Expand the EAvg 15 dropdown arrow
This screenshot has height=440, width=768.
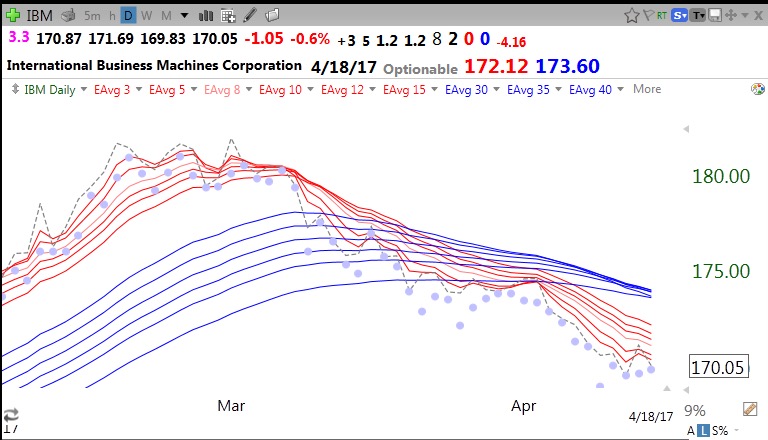pos(434,89)
